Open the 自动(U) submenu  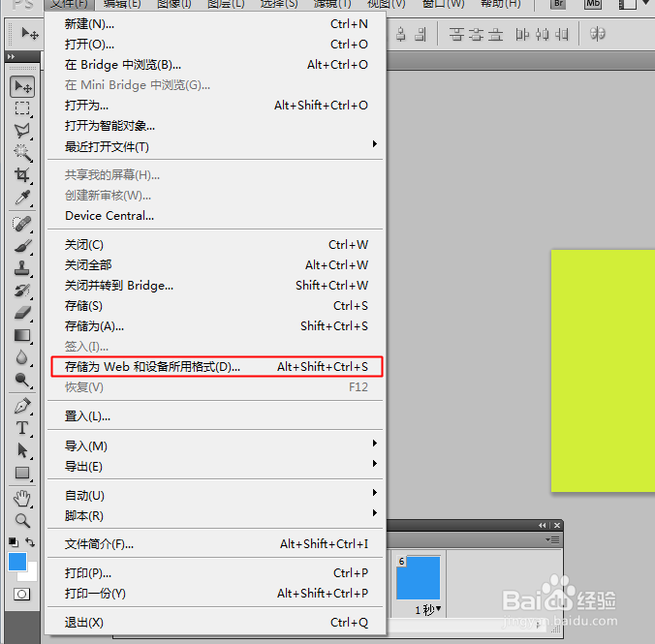click(x=215, y=495)
